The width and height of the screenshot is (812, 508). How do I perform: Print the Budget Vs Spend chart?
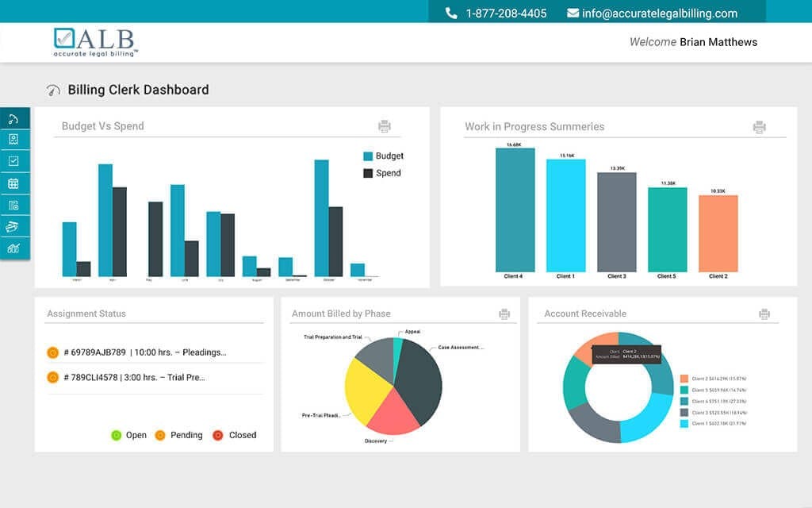pos(383,126)
